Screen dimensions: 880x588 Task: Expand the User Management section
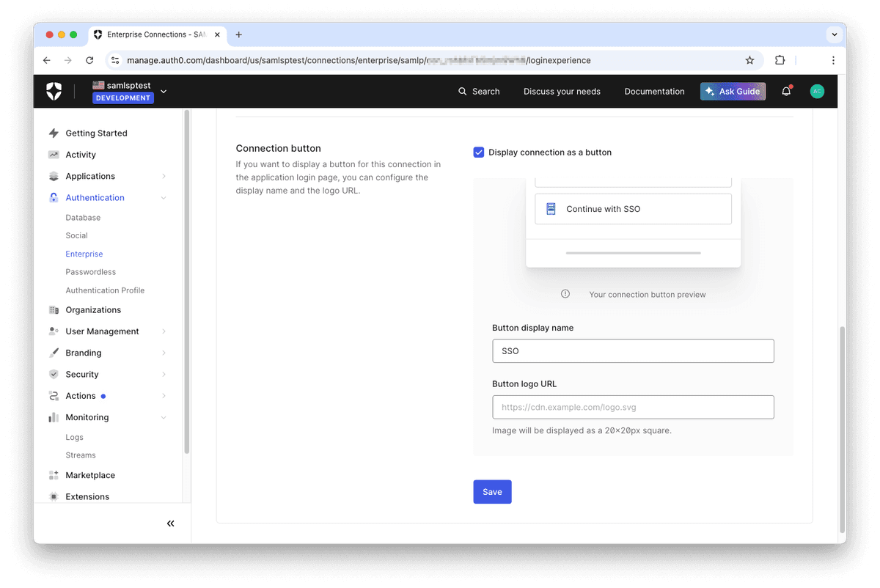tap(164, 331)
